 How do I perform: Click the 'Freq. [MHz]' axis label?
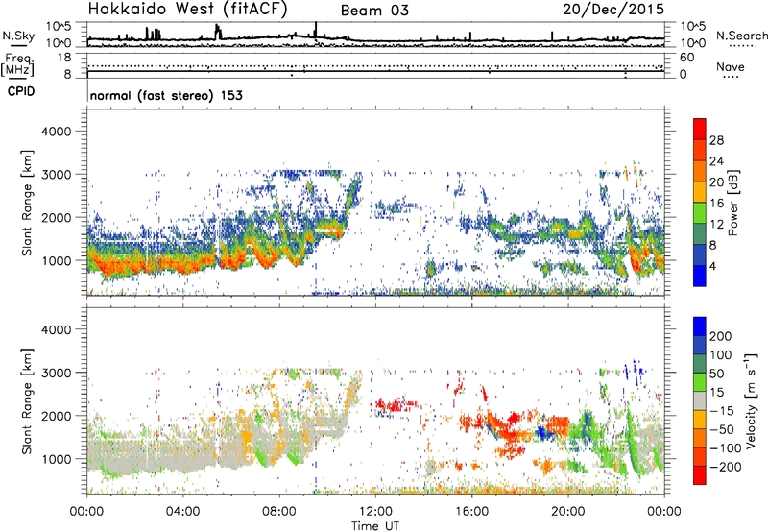(x=17, y=65)
